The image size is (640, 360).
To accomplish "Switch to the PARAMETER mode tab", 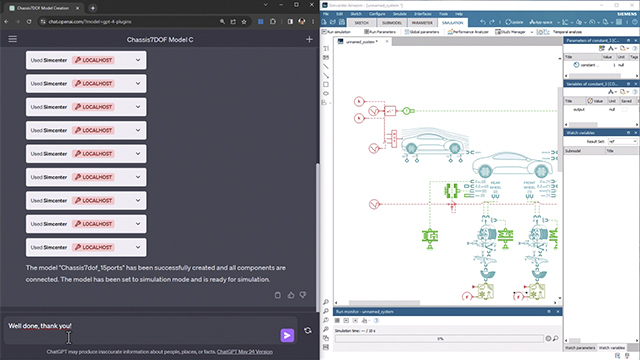I will coord(422,23).
